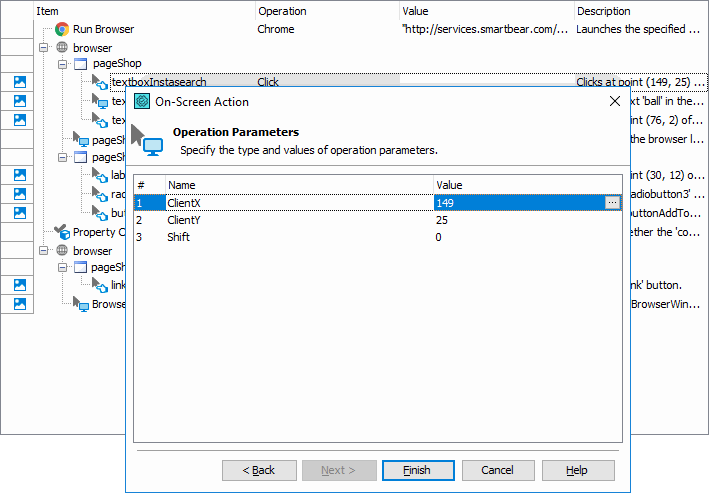Click the image thumbnail icon in first left-margin row

19,82
